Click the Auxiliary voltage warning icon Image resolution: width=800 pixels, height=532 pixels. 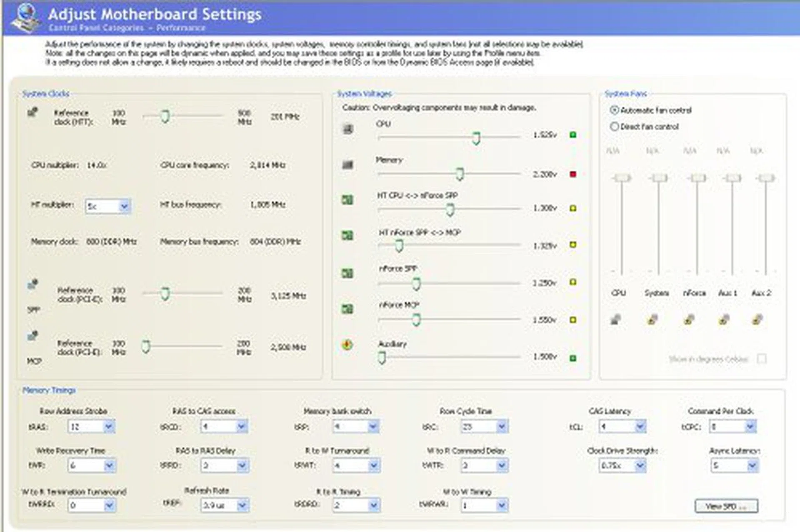tap(347, 345)
